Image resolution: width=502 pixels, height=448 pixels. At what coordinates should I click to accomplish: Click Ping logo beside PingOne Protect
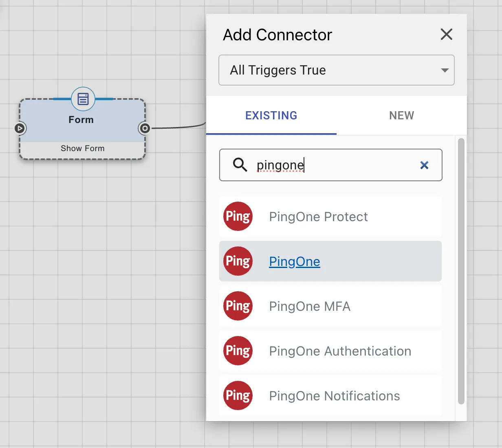238,216
